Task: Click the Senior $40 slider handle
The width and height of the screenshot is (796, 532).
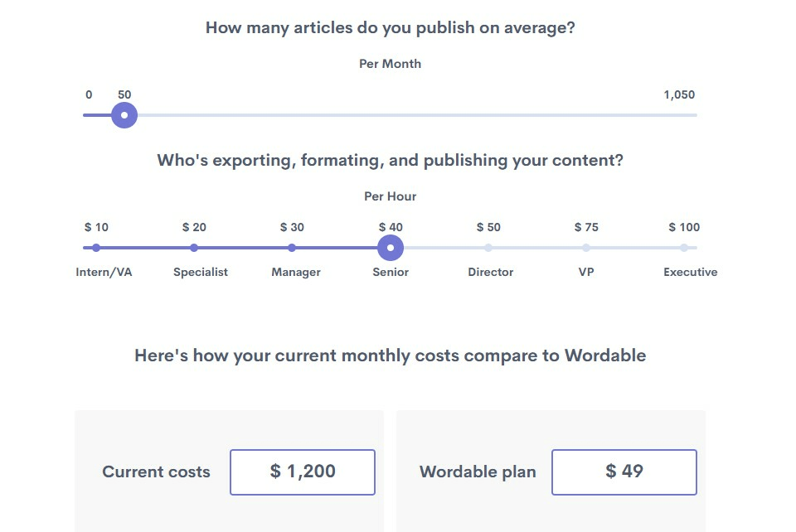Action: click(391, 248)
